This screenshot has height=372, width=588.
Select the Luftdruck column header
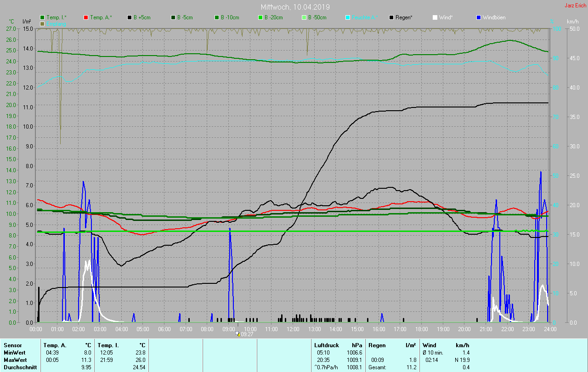(326, 345)
